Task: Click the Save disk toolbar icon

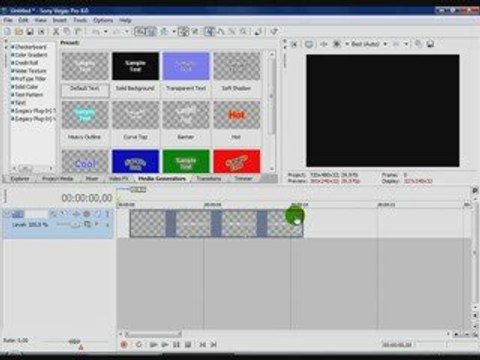Action: point(30,32)
